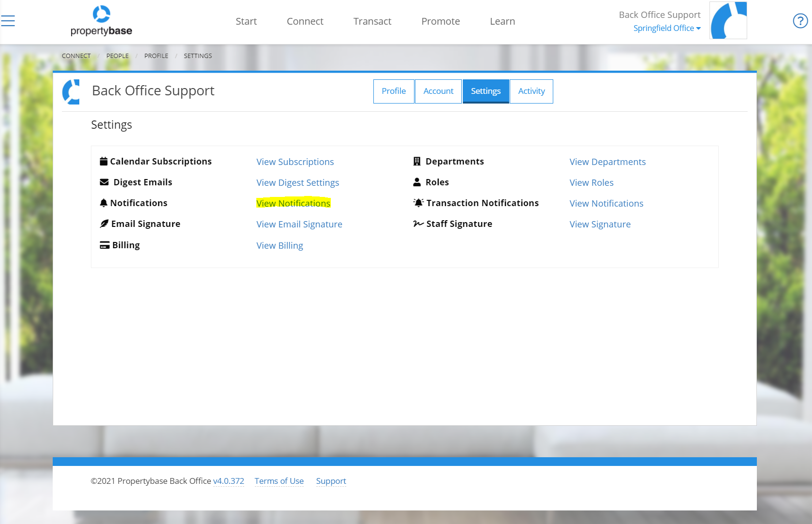Click the highlighted View Notifications link
The image size is (812, 524).
click(x=293, y=203)
